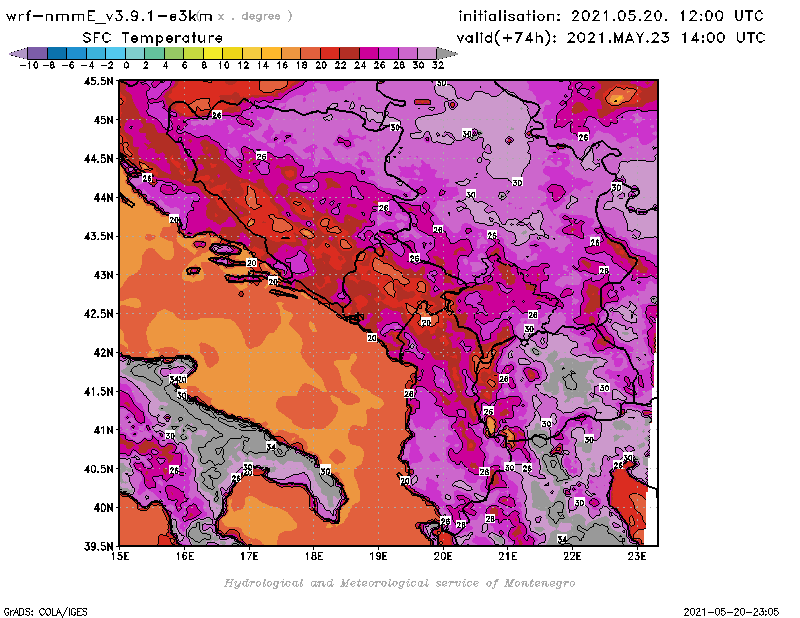The height and width of the screenshot is (618, 800).
Task: Click the '44.5N' latitude label
Action: click(x=98, y=159)
